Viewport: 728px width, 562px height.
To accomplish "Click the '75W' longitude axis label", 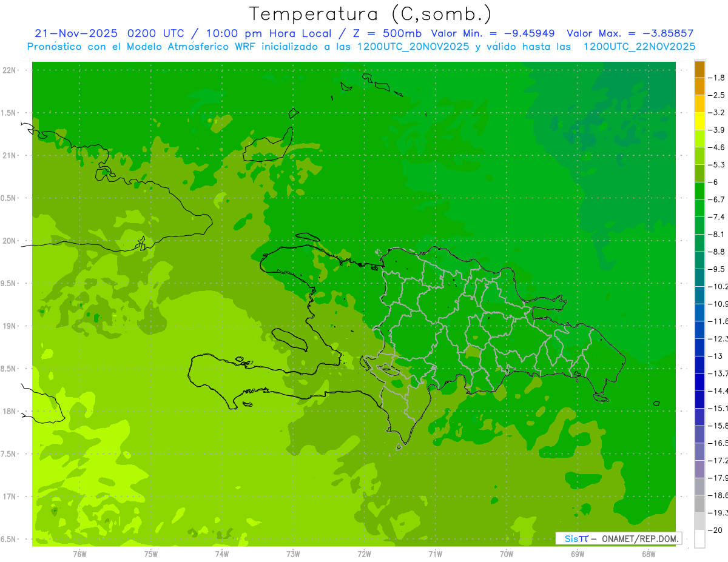I will point(151,554).
